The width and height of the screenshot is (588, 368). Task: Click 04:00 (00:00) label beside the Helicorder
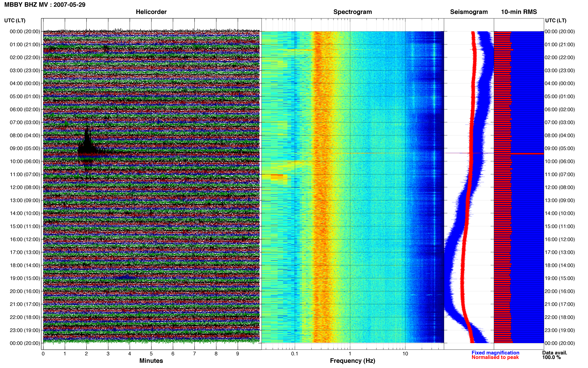[x=25, y=83]
